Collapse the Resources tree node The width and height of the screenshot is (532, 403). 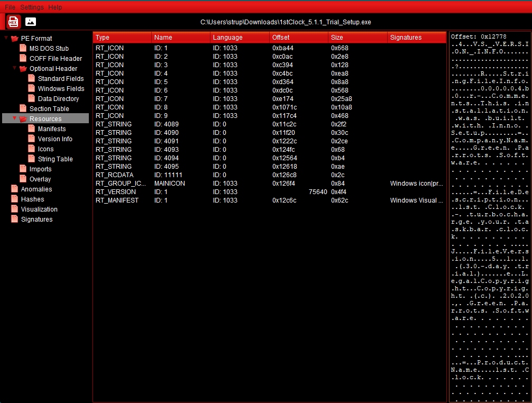point(15,118)
